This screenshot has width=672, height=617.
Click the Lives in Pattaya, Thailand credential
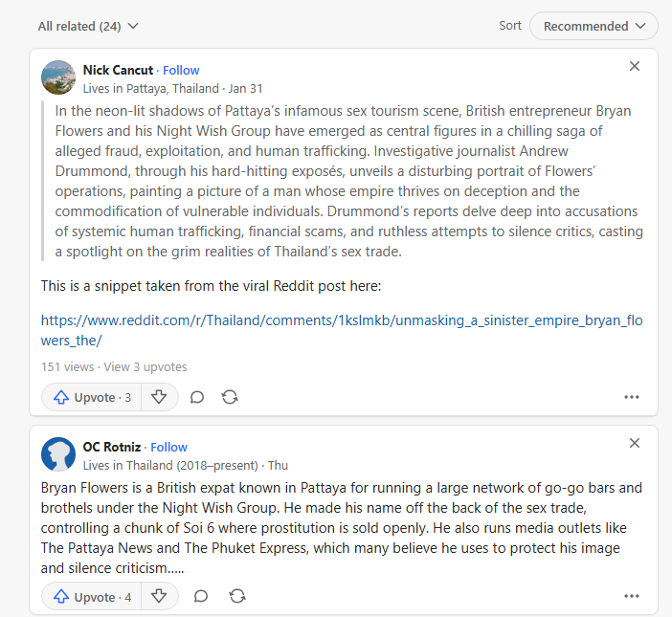(x=151, y=89)
